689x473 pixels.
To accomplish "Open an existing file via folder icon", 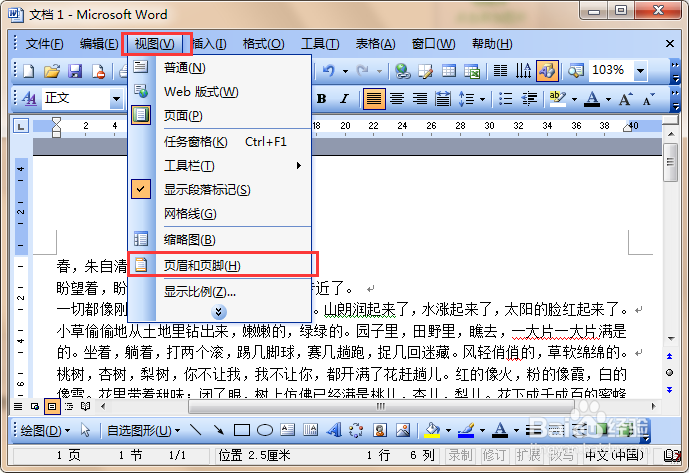I will tap(52, 71).
